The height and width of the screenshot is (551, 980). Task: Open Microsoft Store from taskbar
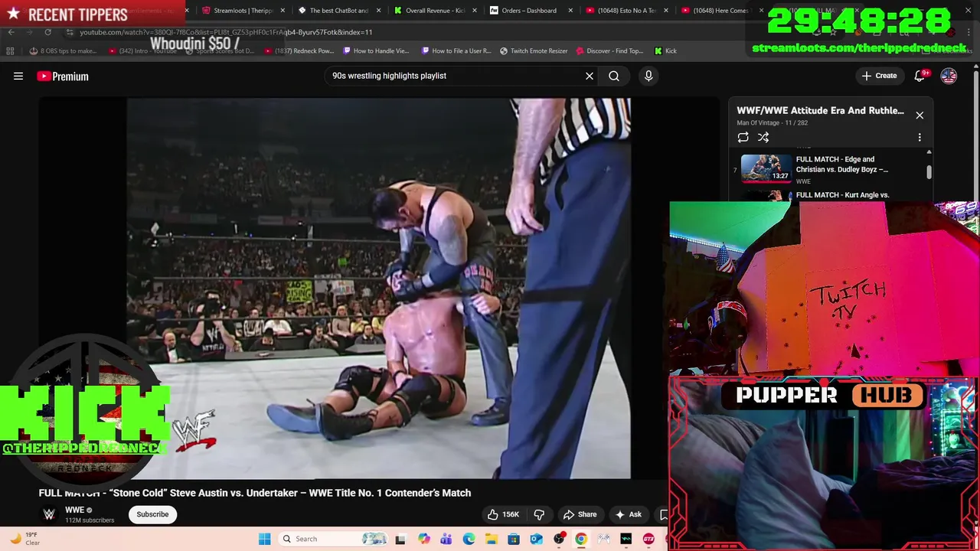[x=514, y=539]
